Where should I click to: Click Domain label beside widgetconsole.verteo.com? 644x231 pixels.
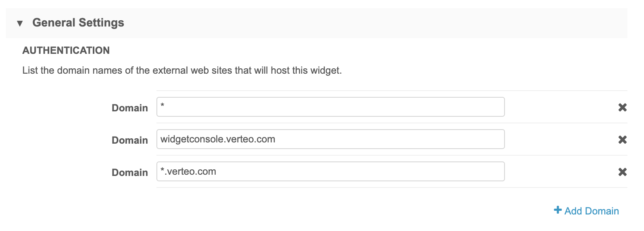pos(130,140)
